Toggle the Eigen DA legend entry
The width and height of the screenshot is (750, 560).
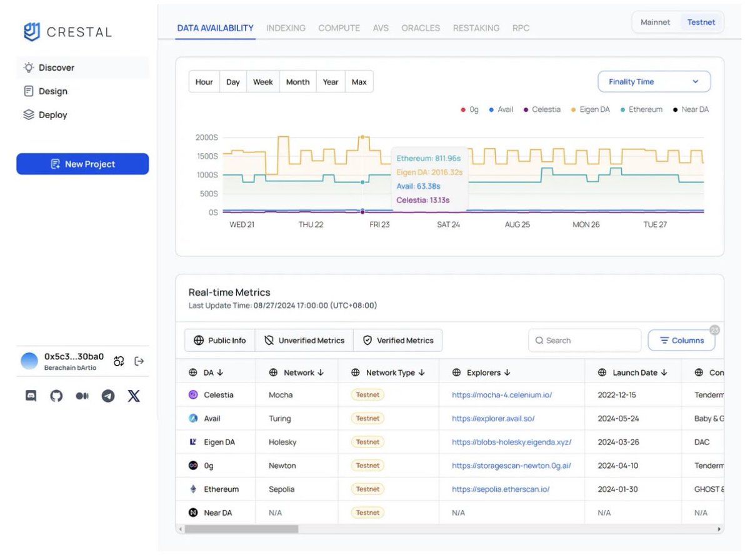pyautogui.click(x=591, y=109)
